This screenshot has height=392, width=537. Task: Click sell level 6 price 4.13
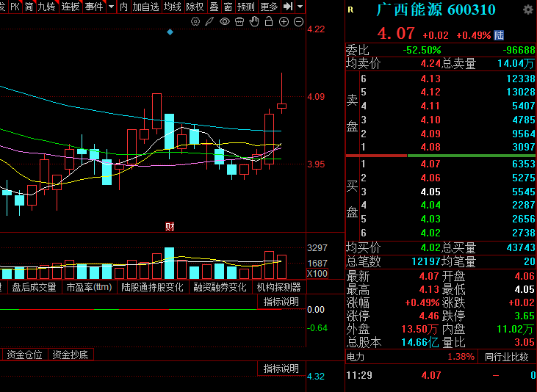[x=430, y=79]
